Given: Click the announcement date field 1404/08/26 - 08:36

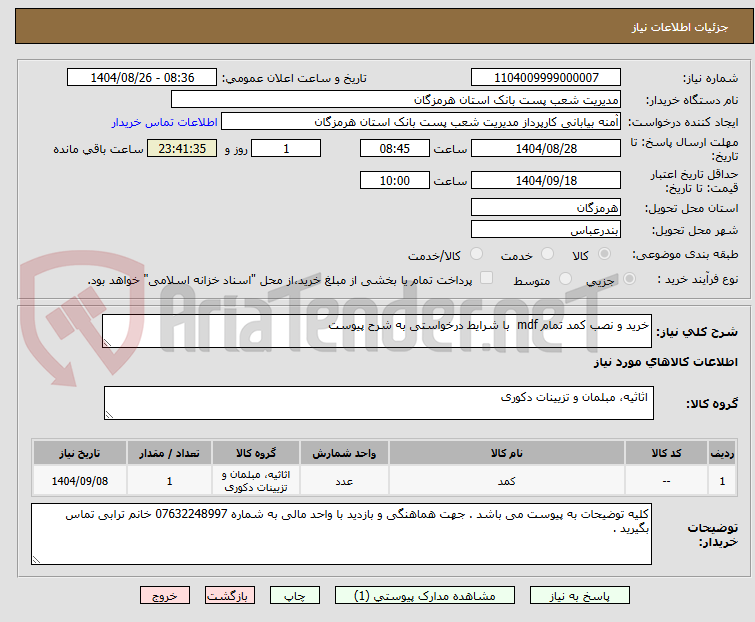Looking at the screenshot, I should (x=142, y=77).
